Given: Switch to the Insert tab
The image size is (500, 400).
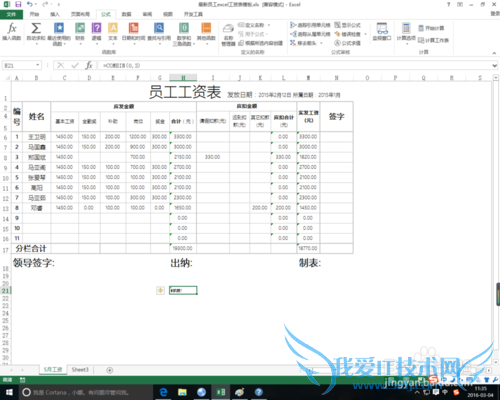Looking at the screenshot, I should click(55, 14).
